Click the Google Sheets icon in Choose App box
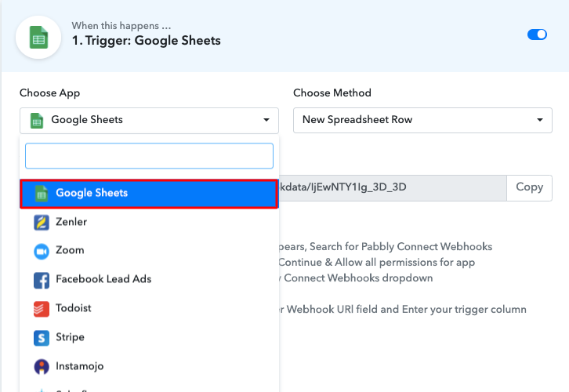569x392 pixels. pos(37,121)
